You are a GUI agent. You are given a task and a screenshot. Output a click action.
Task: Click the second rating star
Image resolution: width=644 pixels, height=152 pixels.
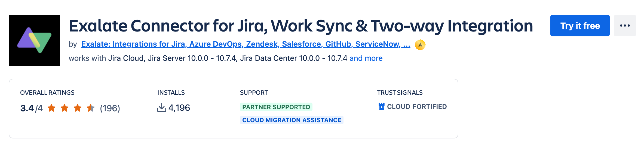tap(65, 108)
